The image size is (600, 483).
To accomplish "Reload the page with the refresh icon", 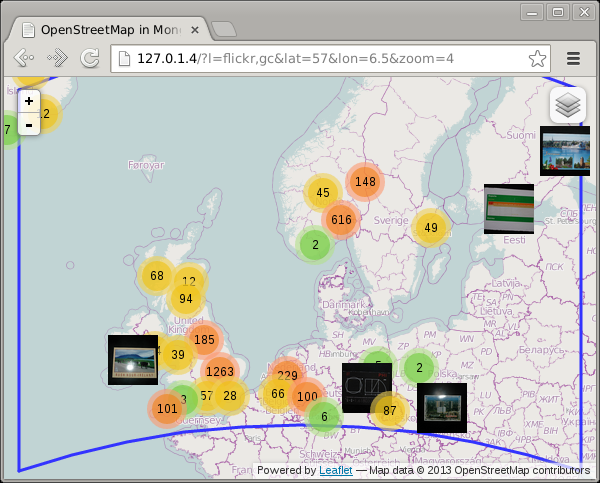I will (x=90, y=58).
